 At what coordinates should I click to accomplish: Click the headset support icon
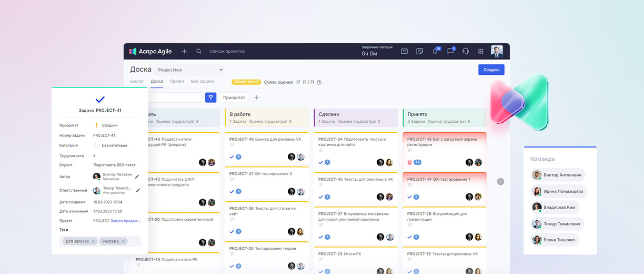click(466, 51)
